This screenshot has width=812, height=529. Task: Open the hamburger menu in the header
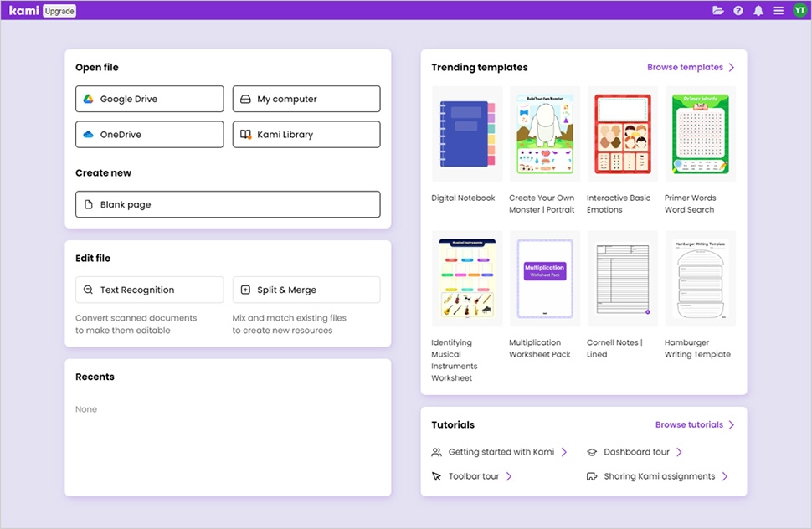click(779, 10)
